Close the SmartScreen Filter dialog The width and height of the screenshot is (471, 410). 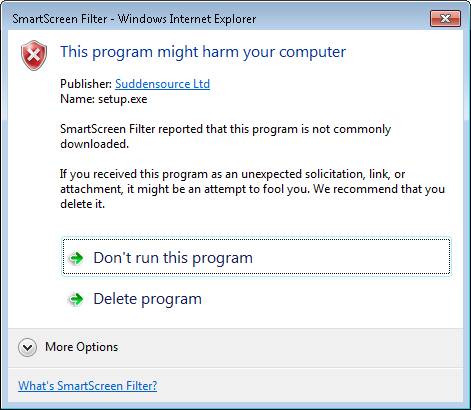tap(445, 18)
